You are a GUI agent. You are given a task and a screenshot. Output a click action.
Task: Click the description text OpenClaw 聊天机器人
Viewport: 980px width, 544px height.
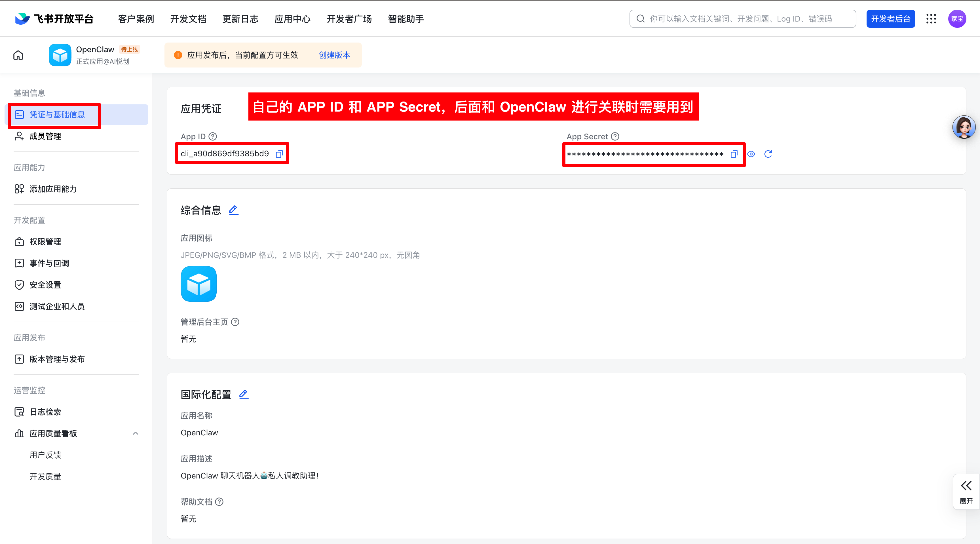(x=250, y=476)
